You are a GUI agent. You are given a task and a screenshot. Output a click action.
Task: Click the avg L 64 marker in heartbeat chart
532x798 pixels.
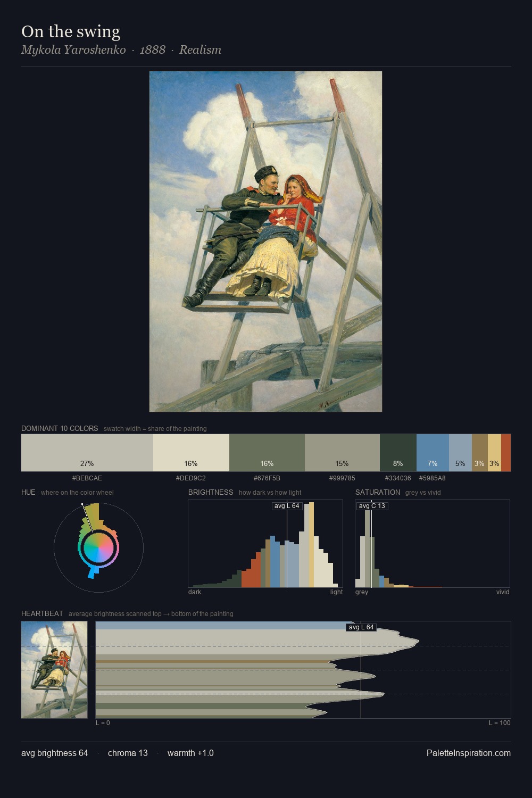361,627
